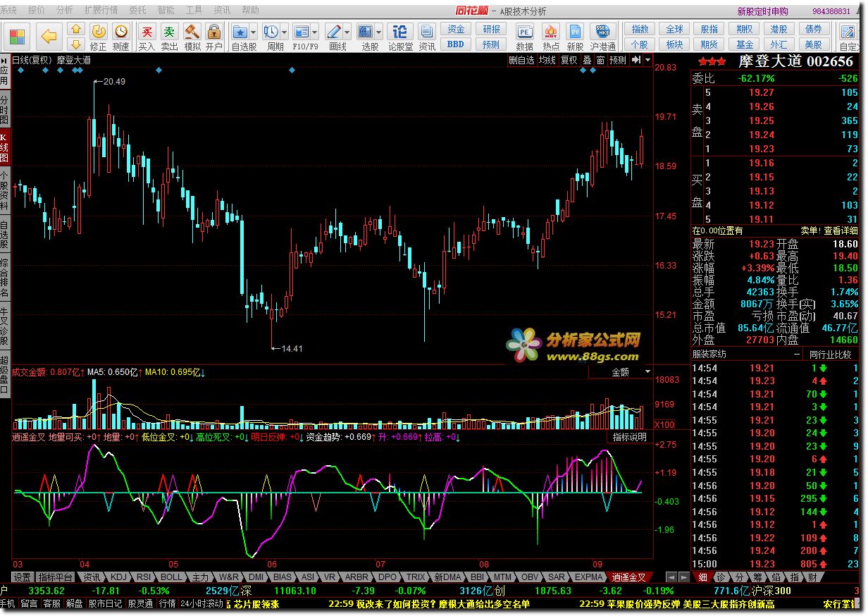Viewport: 868px width, 616px height.
Task: Select the EXPMA indicator tab
Action: pyautogui.click(x=589, y=577)
